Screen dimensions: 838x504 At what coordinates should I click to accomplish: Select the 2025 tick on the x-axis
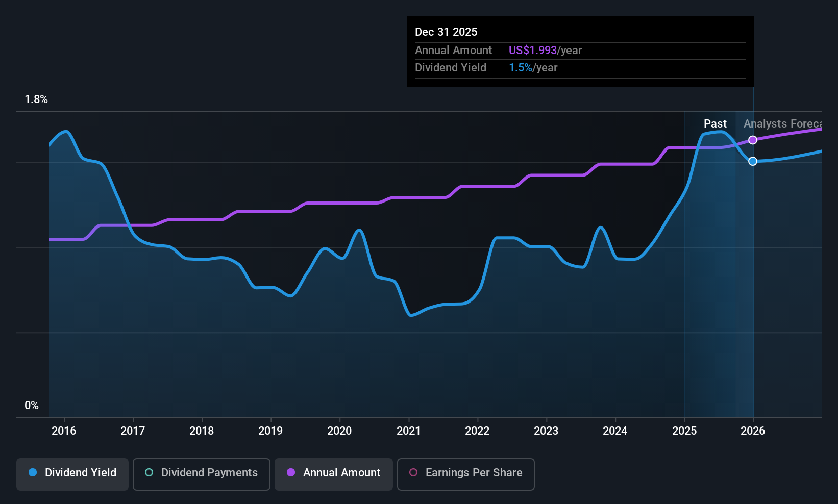tap(684, 431)
